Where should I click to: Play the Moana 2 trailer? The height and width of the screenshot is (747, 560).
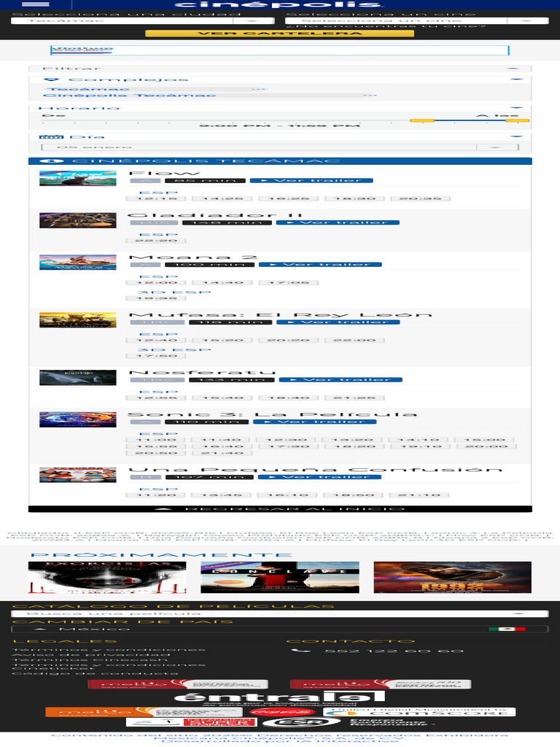320,264
